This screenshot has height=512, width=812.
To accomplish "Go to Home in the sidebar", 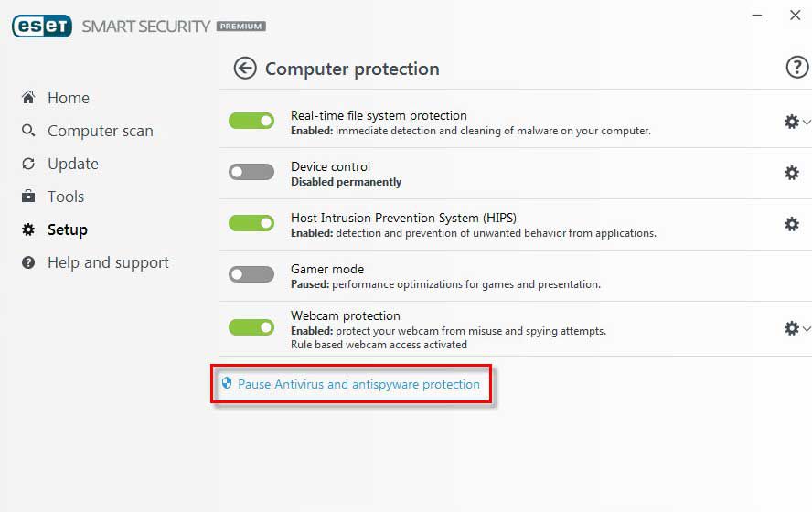I will (x=68, y=98).
